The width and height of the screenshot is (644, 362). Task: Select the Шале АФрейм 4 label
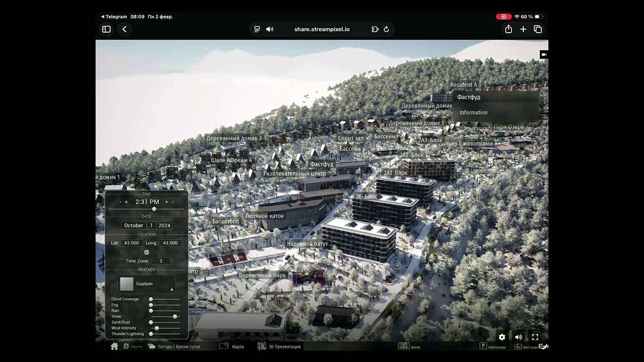click(x=231, y=160)
